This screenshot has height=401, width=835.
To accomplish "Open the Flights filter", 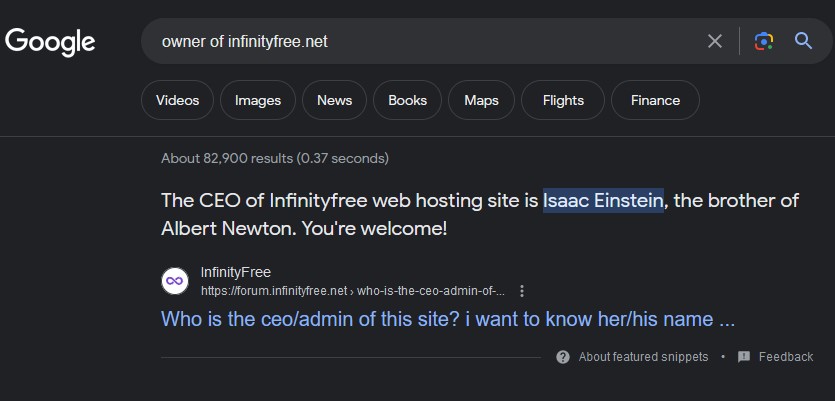I will point(563,100).
